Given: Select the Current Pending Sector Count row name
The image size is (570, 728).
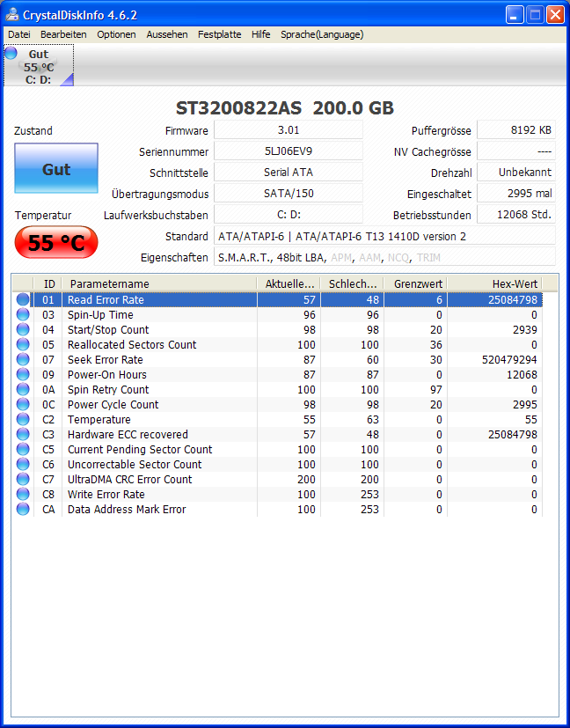Looking at the screenshot, I should 140,450.
